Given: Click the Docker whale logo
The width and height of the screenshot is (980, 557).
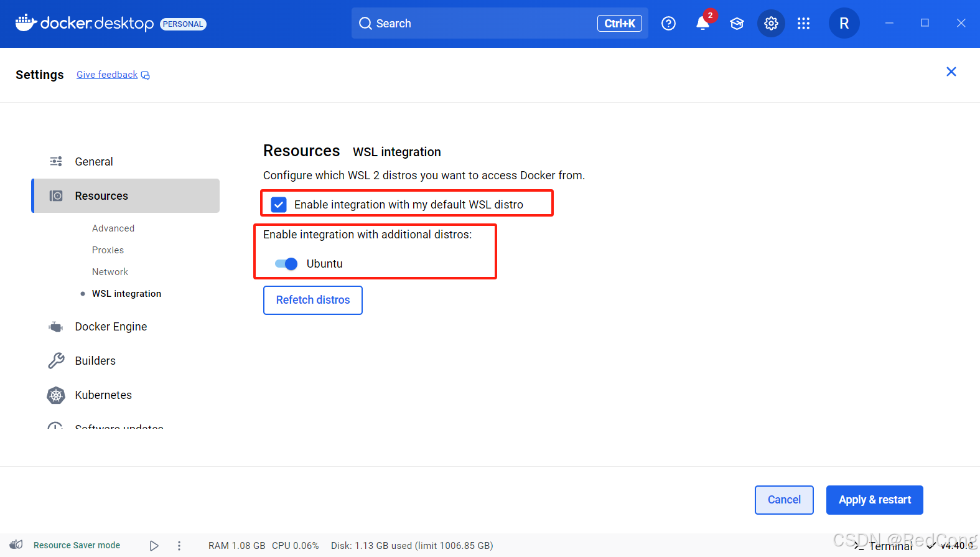Looking at the screenshot, I should click(x=26, y=22).
